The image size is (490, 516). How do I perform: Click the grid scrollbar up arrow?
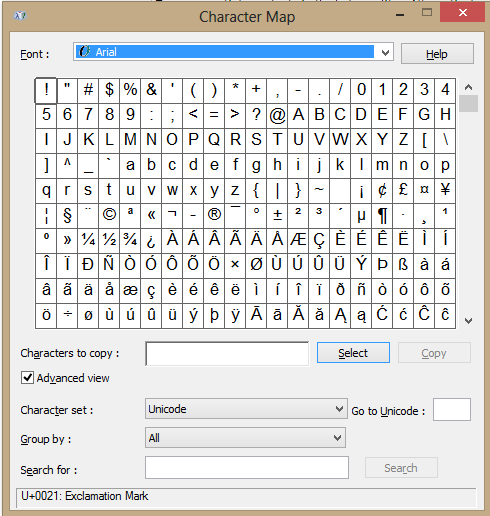[468, 87]
